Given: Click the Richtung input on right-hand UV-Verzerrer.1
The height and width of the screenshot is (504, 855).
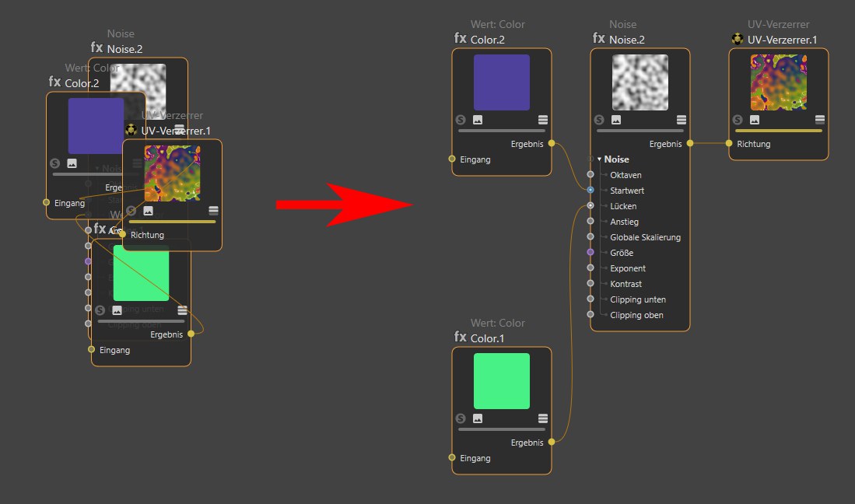Looking at the screenshot, I should click(x=729, y=143).
